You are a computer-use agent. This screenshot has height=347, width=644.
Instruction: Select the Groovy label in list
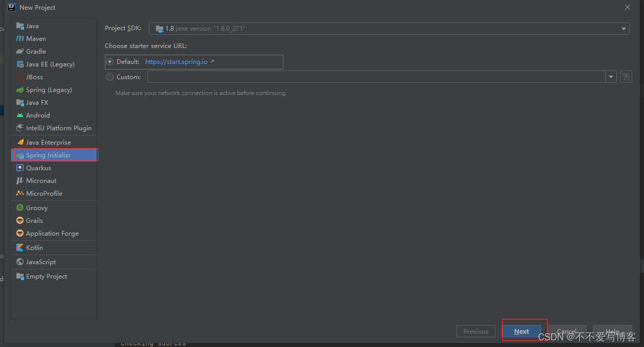click(x=37, y=208)
